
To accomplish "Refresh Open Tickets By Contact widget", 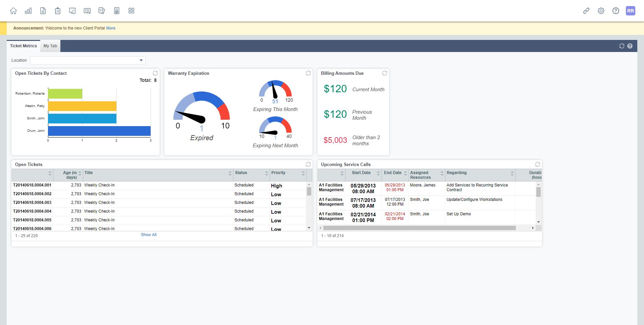I will [155, 73].
